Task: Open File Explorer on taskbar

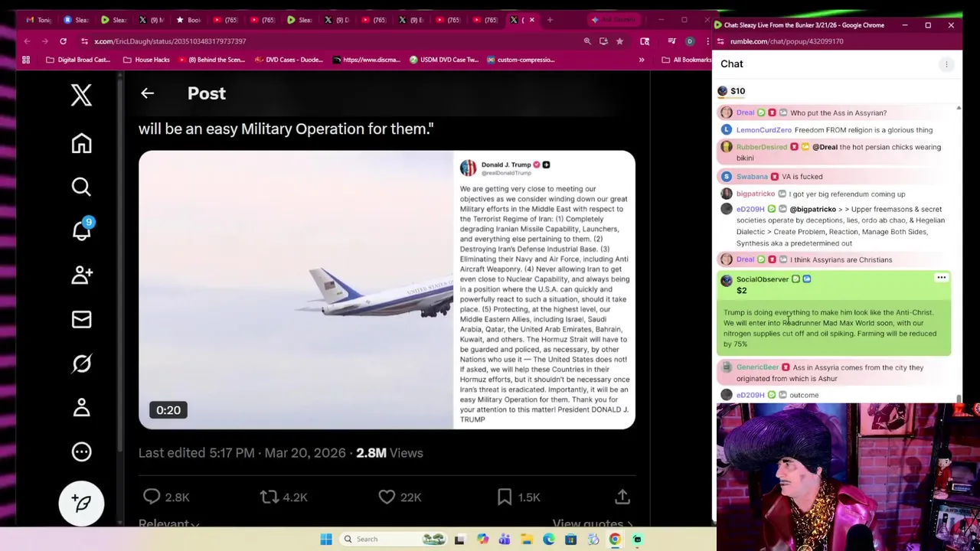Action: [527, 540]
